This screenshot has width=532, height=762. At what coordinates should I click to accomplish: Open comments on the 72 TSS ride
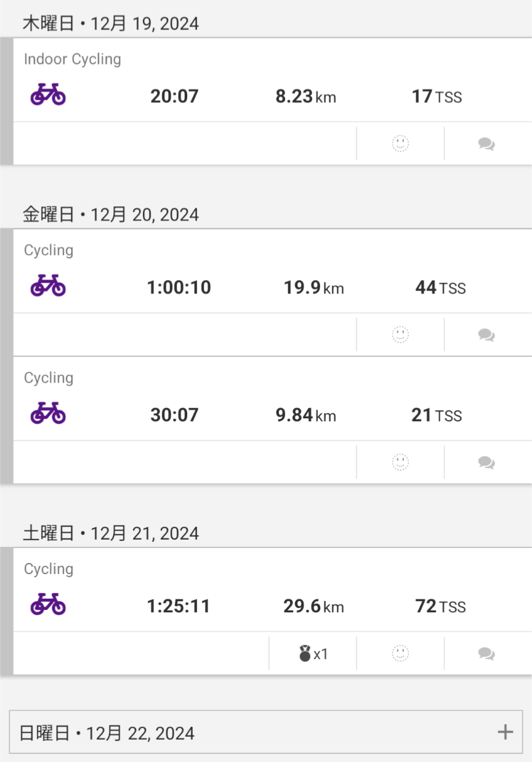(x=486, y=654)
